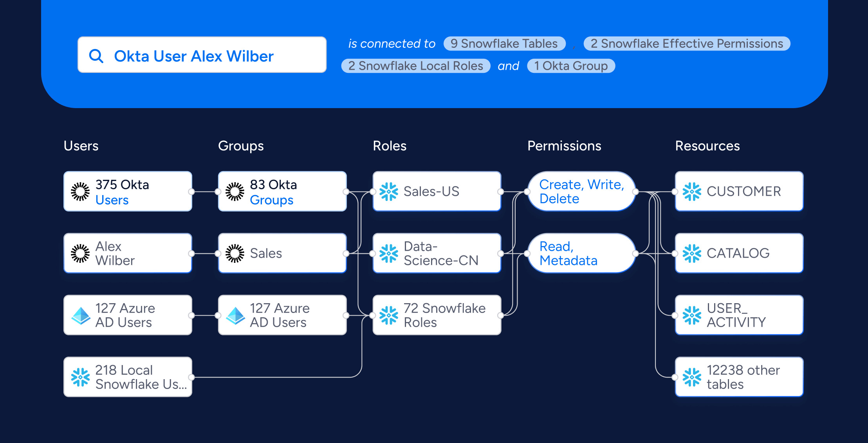868x443 pixels.
Task: Click the Sales-US role label
Action: [431, 192]
